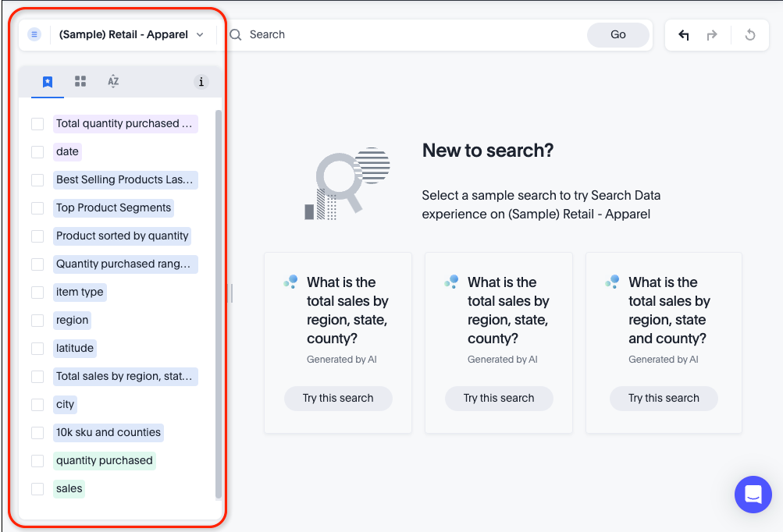783x532 pixels.
Task: Check the date column checkbox
Action: point(37,151)
